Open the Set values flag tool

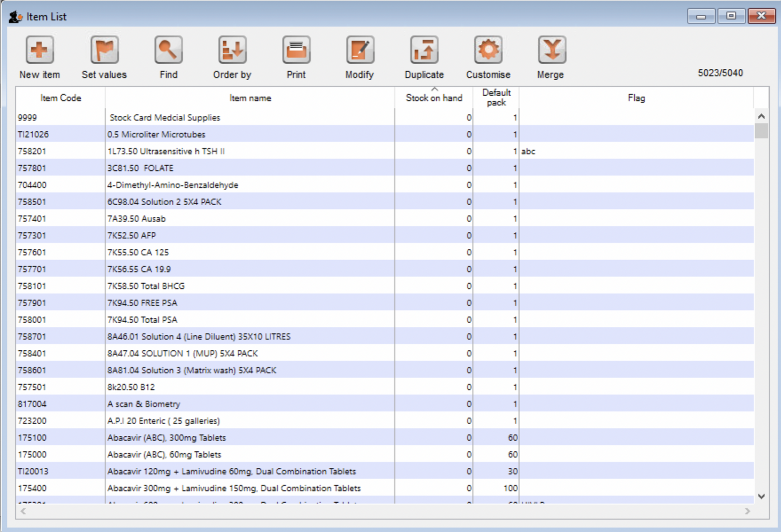(x=104, y=50)
